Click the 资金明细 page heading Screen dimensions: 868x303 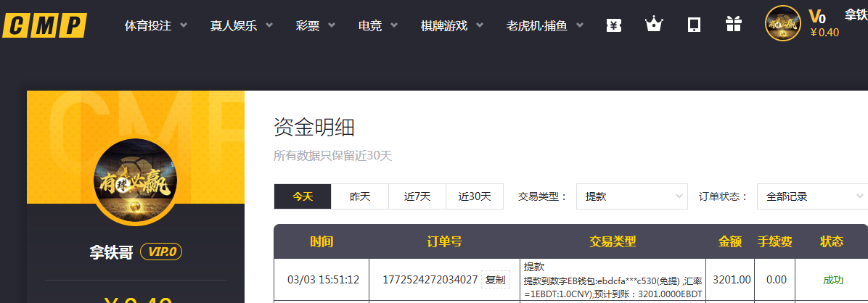pyautogui.click(x=314, y=128)
